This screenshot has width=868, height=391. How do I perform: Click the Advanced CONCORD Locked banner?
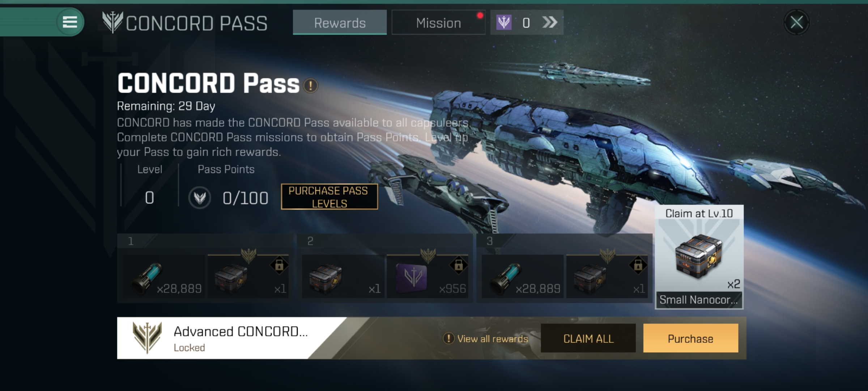point(231,338)
